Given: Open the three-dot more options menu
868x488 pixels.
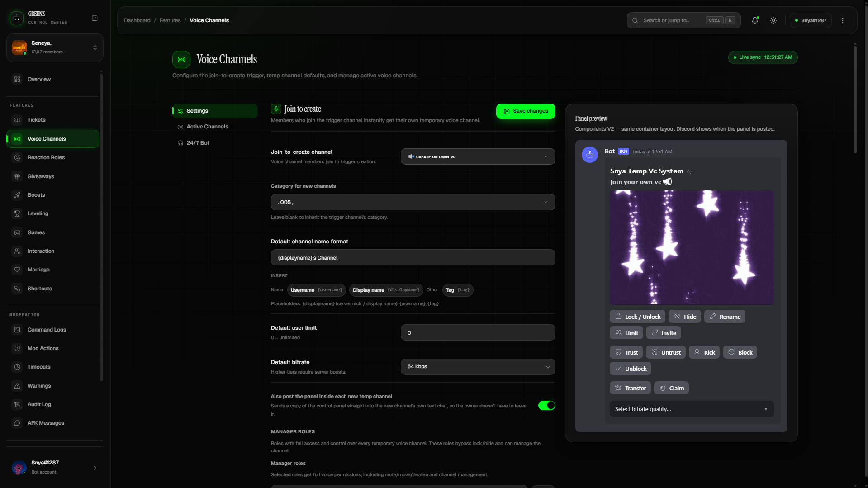Looking at the screenshot, I should (843, 20).
